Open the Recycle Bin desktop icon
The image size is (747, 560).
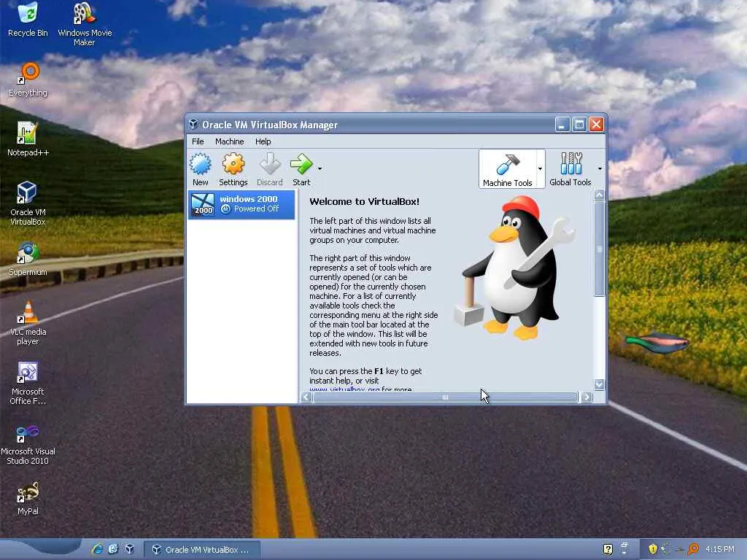point(28,19)
